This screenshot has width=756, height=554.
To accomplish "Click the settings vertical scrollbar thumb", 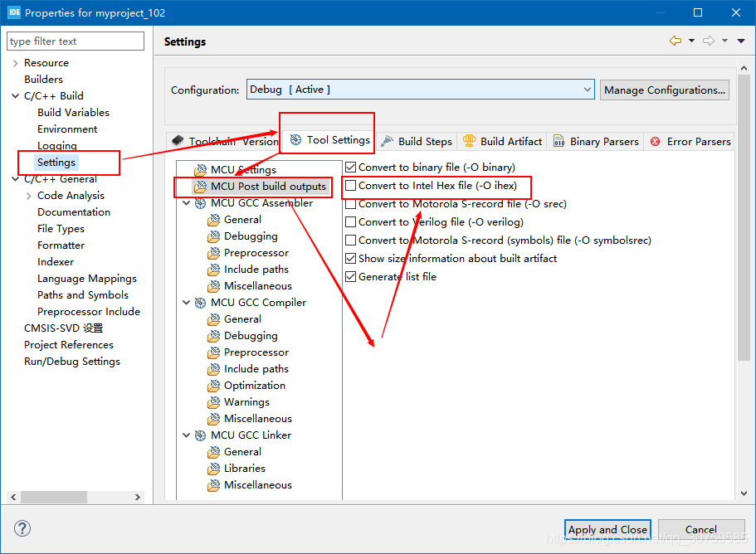I will point(744,216).
